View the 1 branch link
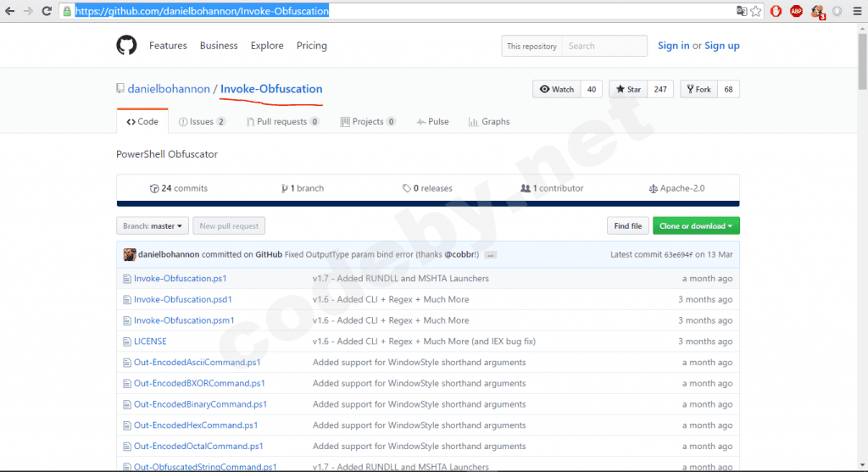 (x=303, y=188)
